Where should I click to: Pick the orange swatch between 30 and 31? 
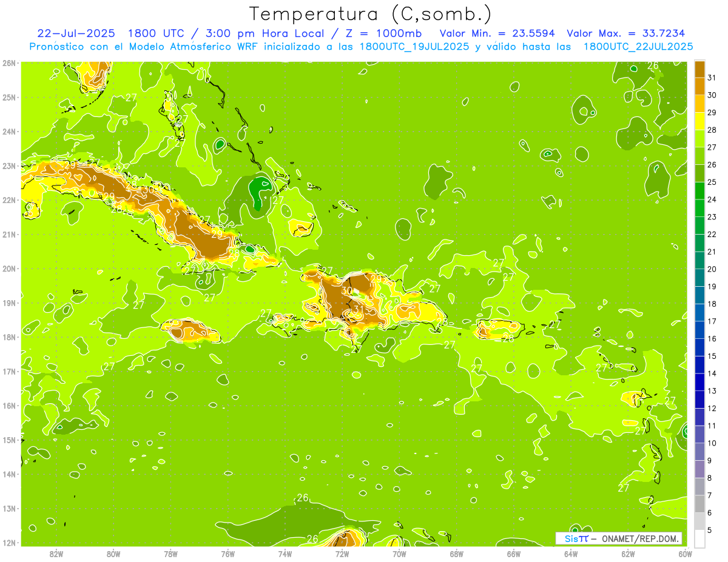coord(700,86)
